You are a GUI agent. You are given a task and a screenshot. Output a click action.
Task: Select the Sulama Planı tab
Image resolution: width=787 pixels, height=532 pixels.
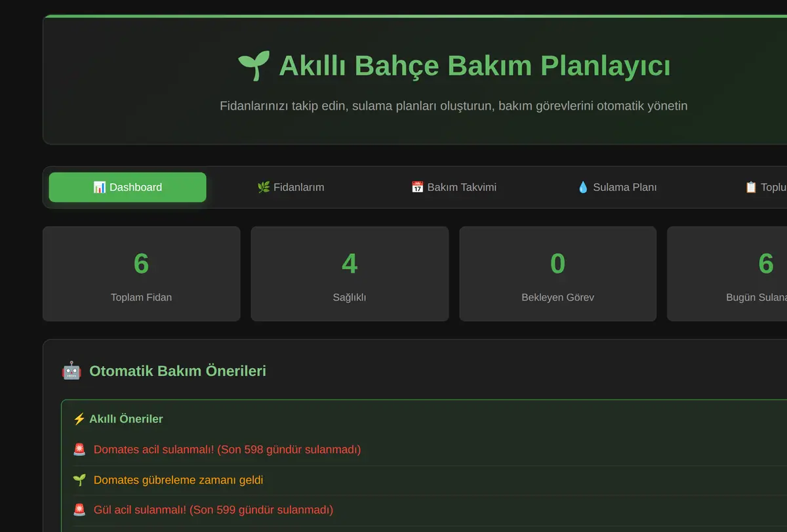616,187
